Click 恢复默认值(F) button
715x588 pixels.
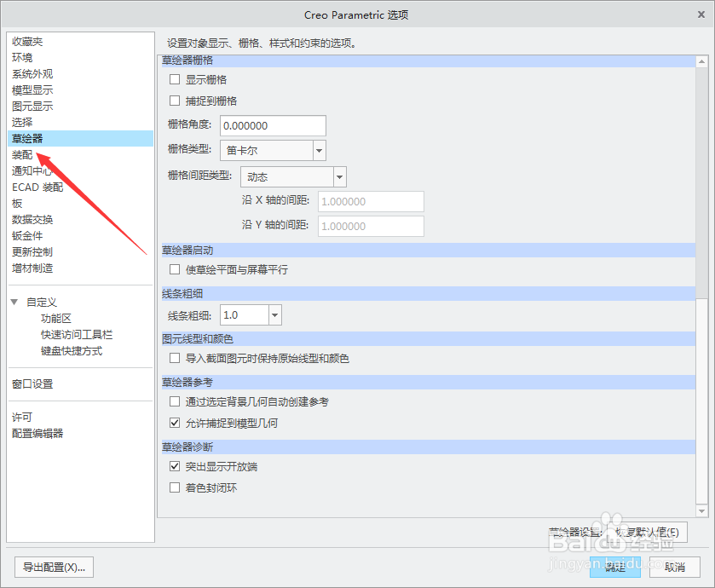pos(648,532)
